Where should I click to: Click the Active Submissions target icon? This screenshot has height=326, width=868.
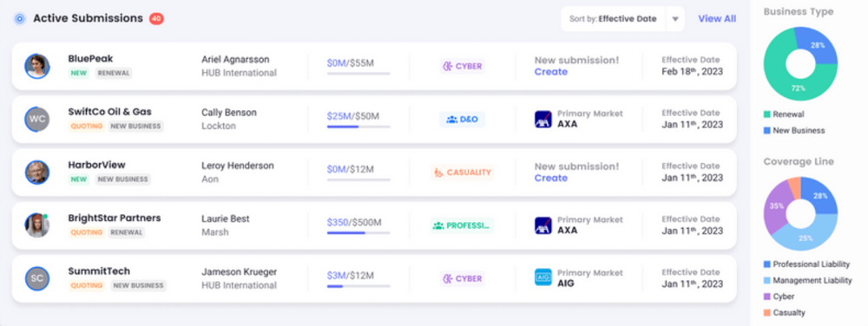[x=20, y=19]
